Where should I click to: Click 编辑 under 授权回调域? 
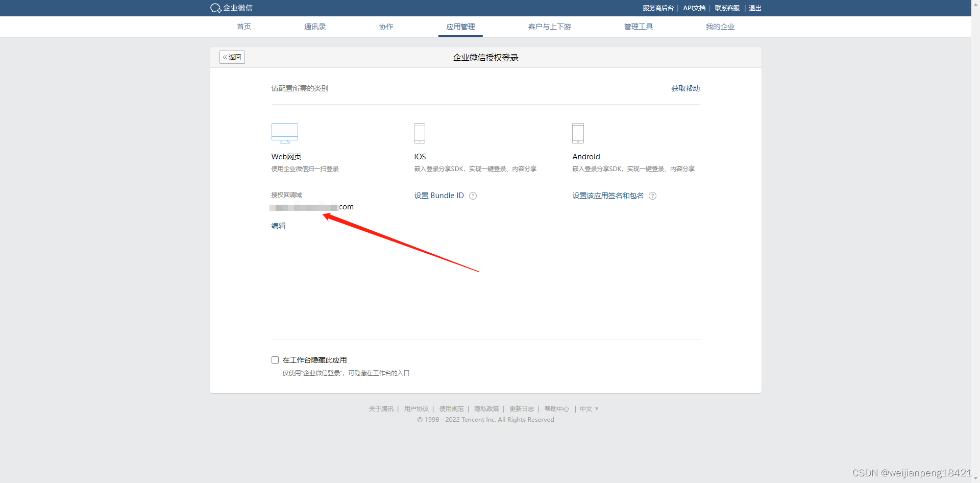click(x=279, y=226)
